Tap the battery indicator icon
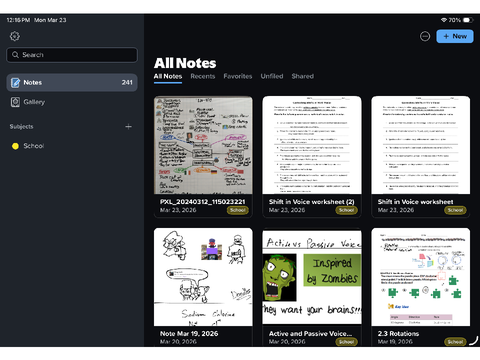Viewport: 480px width, 360px height. [468, 20]
